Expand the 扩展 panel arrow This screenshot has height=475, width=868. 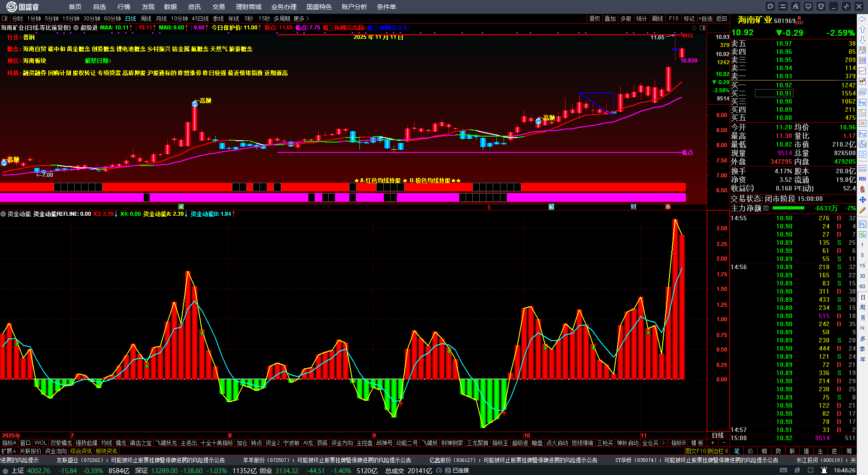pyautogui.click(x=9, y=451)
